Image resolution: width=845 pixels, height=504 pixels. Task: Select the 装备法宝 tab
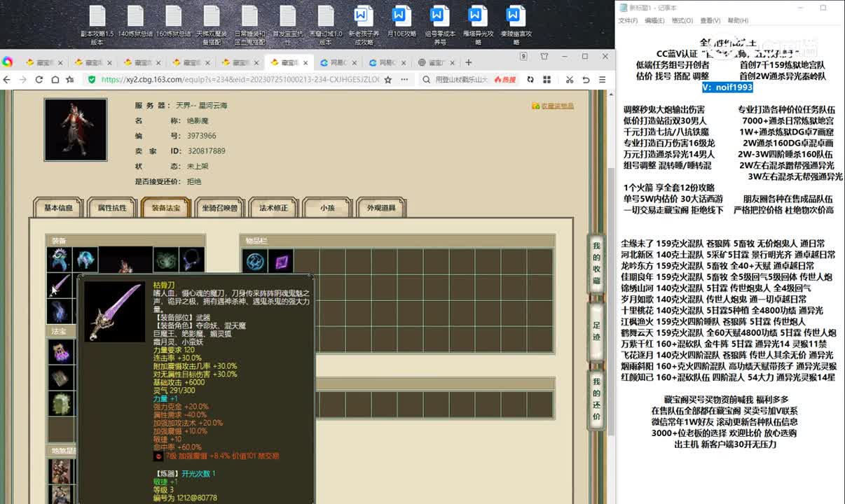click(x=166, y=208)
